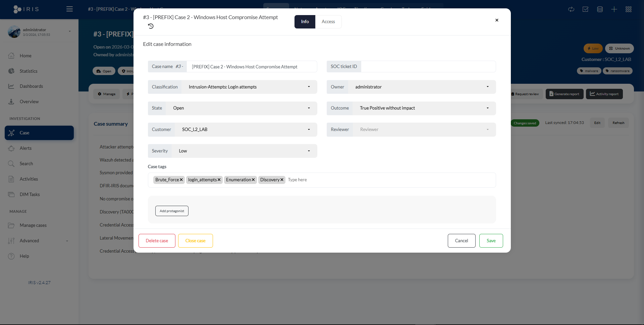Open the Classification dropdown
Screen dimensions: 644x325
[x=249, y=87]
